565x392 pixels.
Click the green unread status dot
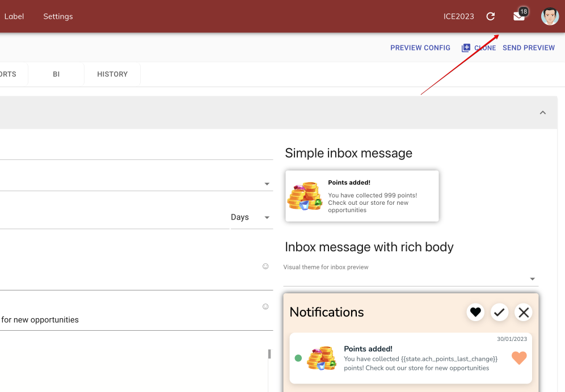point(298,358)
